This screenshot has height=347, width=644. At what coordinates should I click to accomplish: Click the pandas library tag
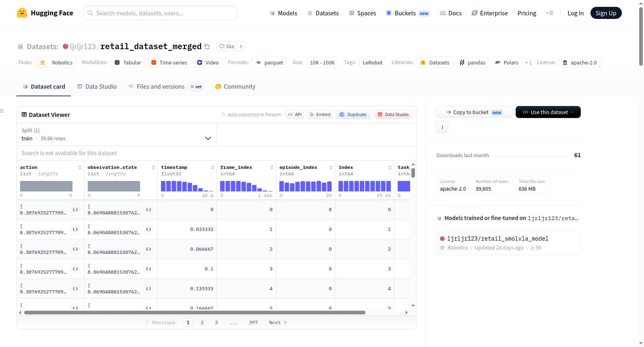point(473,62)
